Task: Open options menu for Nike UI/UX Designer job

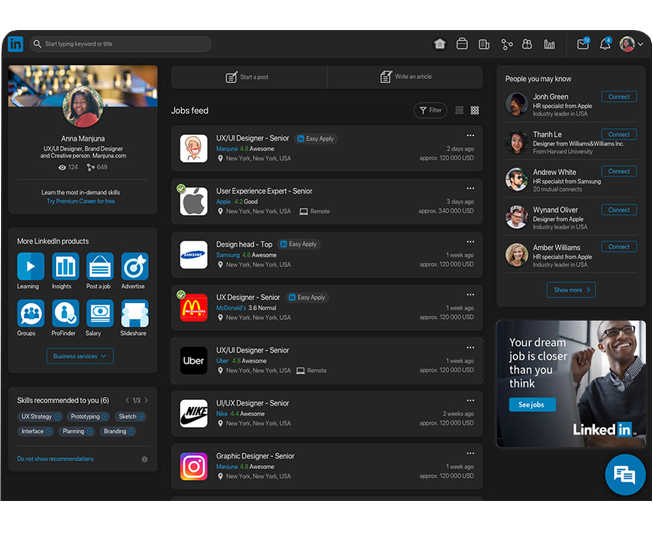Action: 470,400
